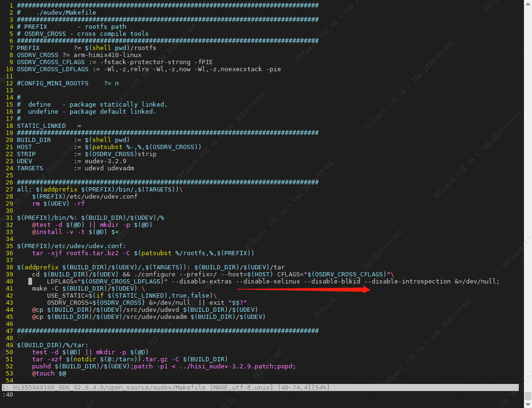
Task: Click 'tar -xzf' on line 51
Action: 47,359
